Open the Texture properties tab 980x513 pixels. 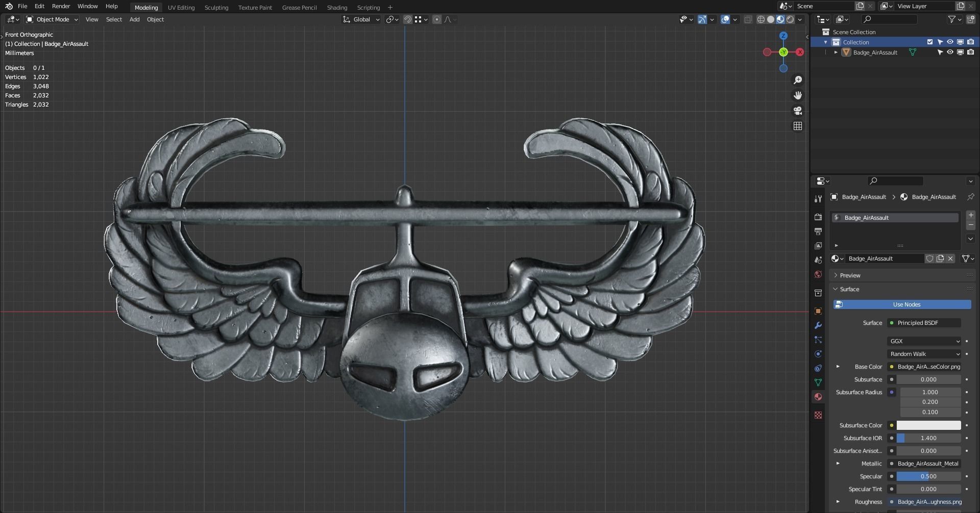click(818, 415)
